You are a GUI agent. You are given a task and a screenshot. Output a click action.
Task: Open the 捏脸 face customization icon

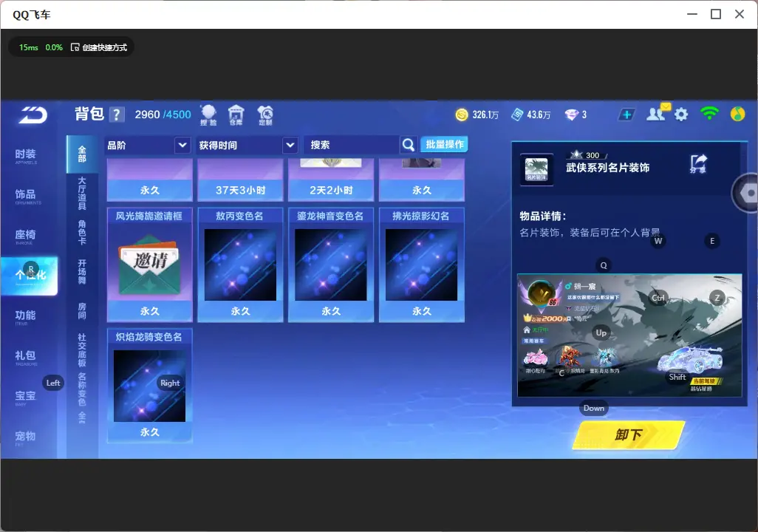pos(208,115)
